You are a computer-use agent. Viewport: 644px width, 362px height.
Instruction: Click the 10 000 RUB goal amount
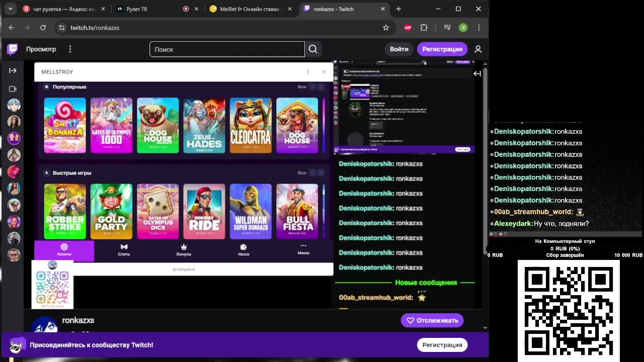(x=628, y=255)
